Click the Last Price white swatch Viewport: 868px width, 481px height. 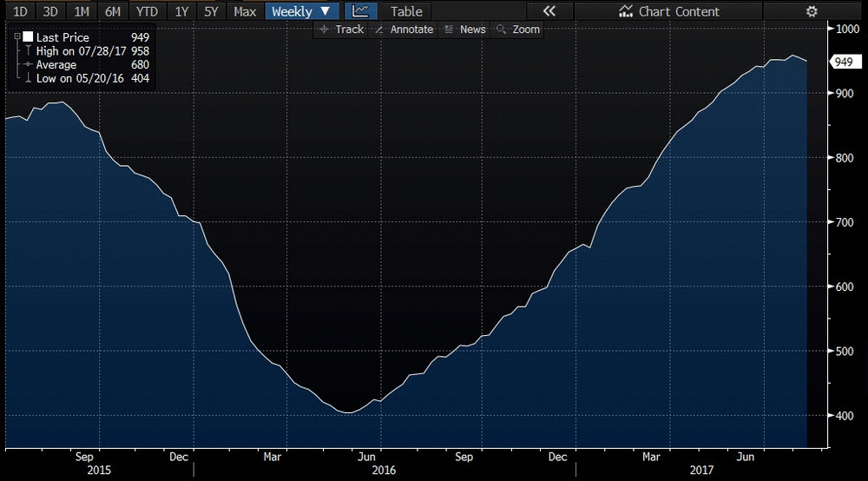29,36
